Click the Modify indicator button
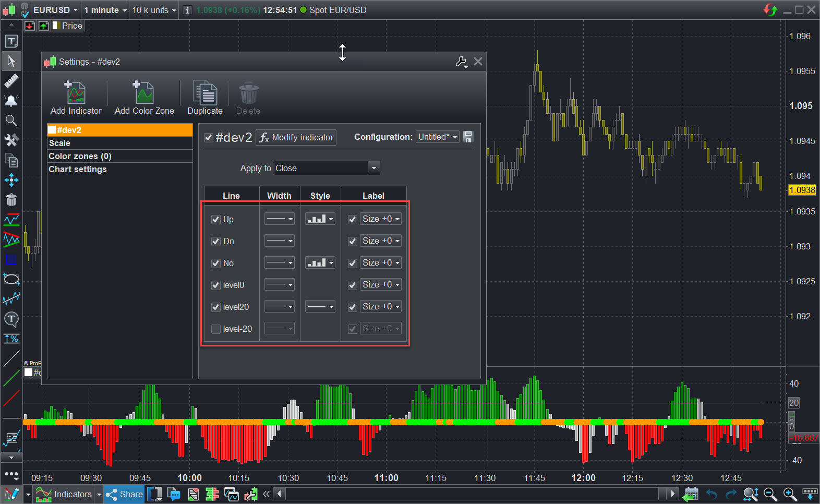The image size is (820, 504). click(296, 137)
